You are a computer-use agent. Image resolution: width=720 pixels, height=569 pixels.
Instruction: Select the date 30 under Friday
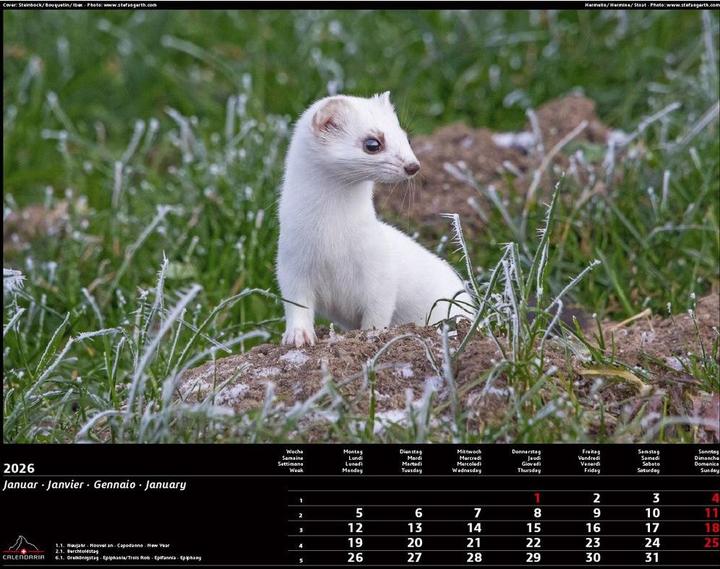coord(593,558)
